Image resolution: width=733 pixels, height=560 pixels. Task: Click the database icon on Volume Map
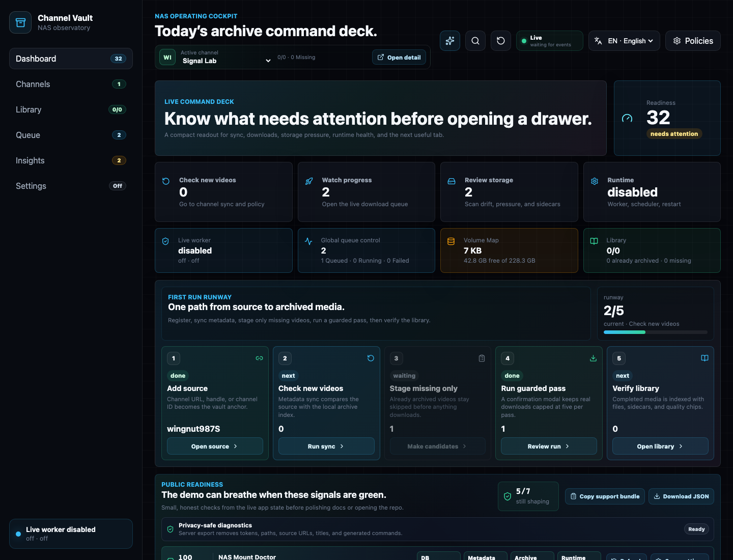point(451,241)
